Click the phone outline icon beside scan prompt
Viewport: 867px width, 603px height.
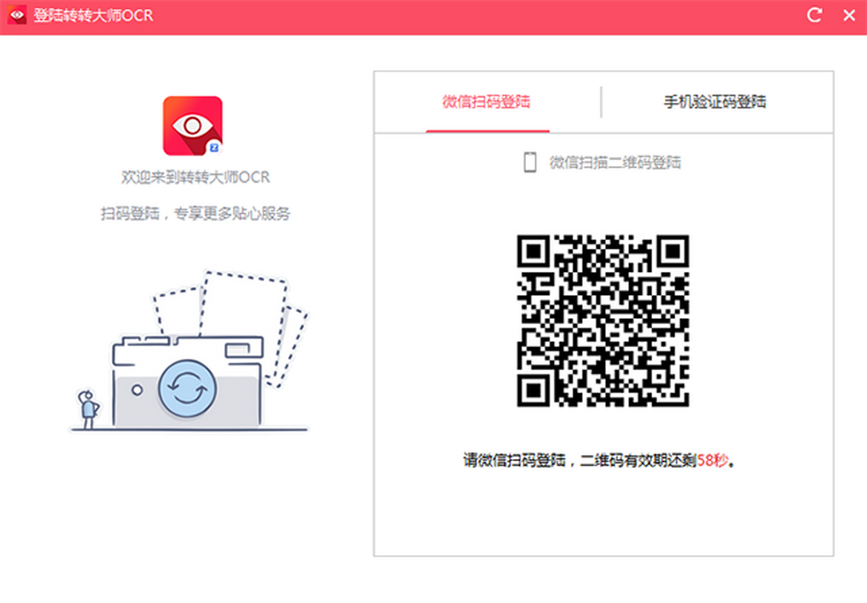[x=530, y=162]
